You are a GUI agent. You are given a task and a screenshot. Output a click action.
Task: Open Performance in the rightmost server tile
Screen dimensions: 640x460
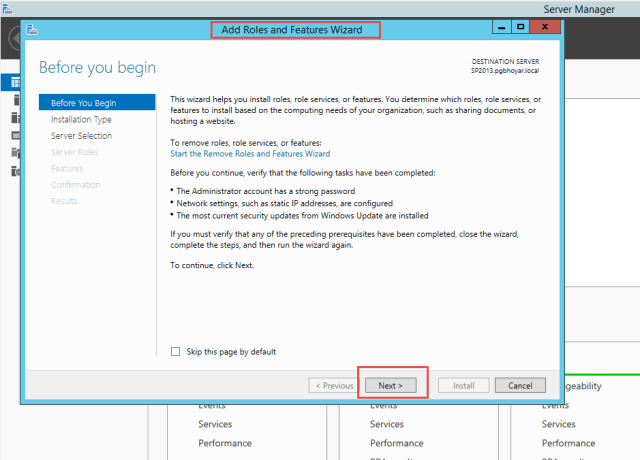coord(568,443)
